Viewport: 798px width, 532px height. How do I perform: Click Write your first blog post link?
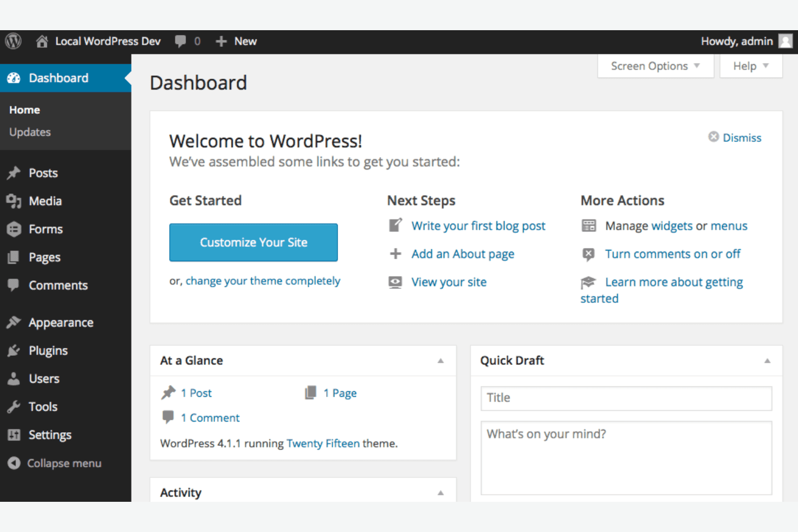pyautogui.click(x=478, y=226)
